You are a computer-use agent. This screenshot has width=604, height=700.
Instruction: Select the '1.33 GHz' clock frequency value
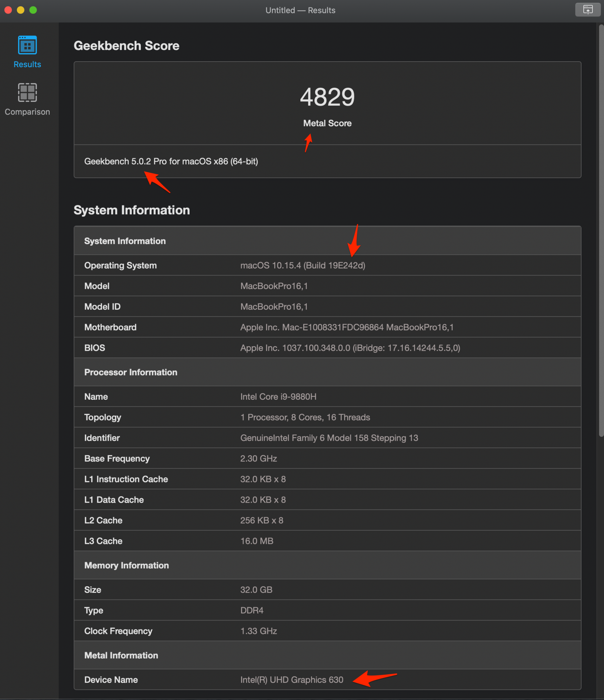pos(258,631)
